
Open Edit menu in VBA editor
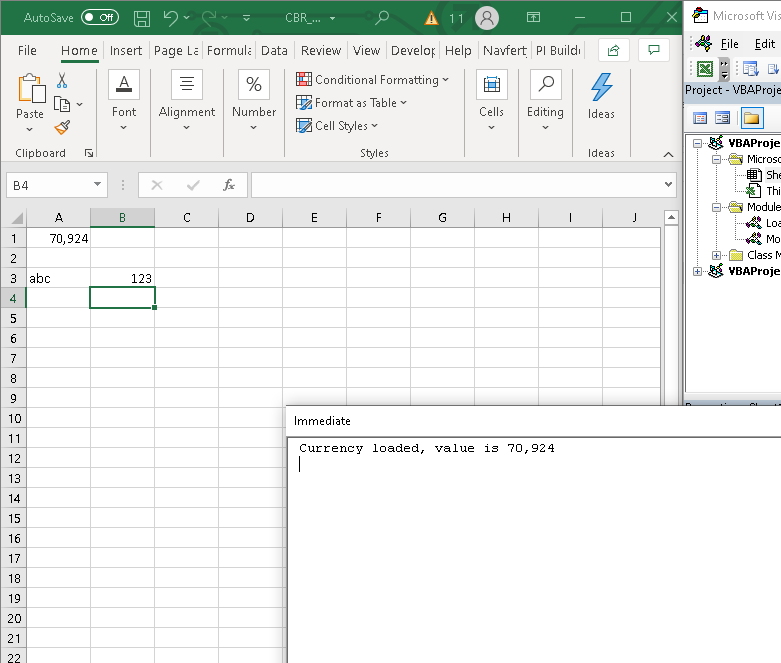765,44
